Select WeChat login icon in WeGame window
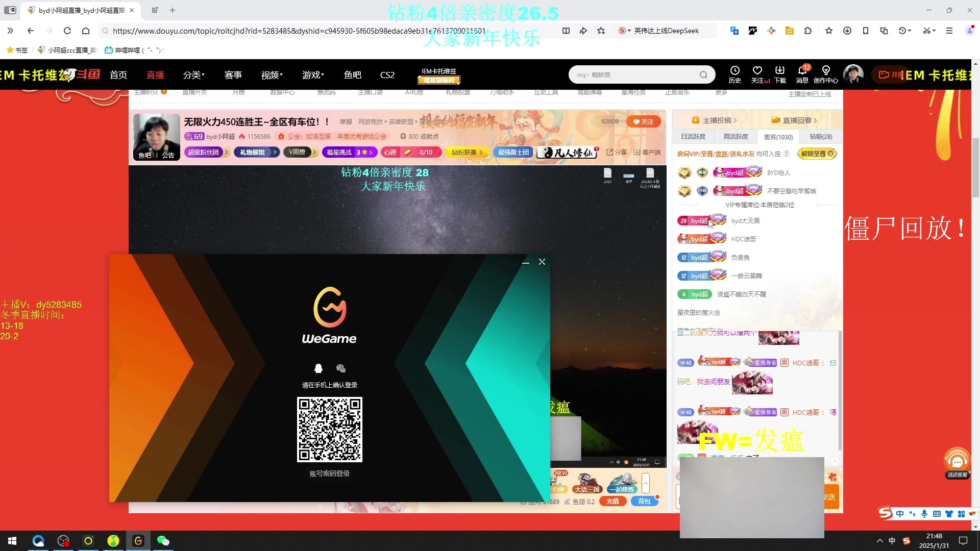Screen dimensions: 980x551 (x=341, y=368)
